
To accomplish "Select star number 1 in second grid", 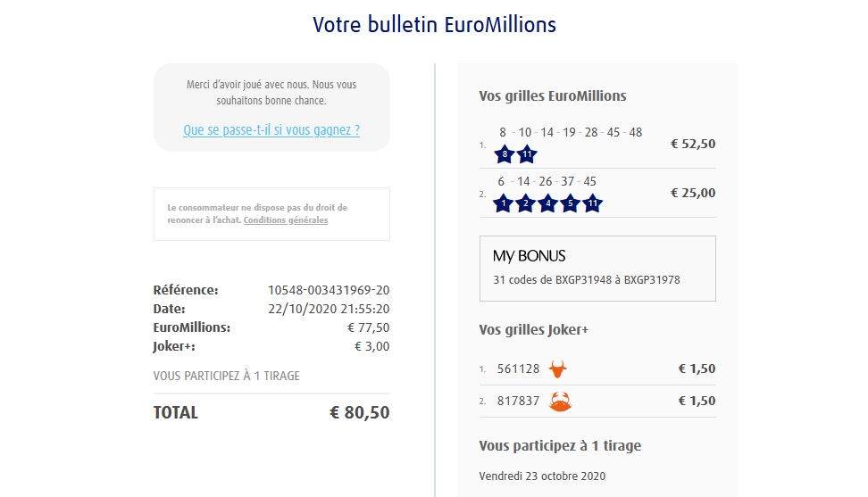I will point(504,203).
